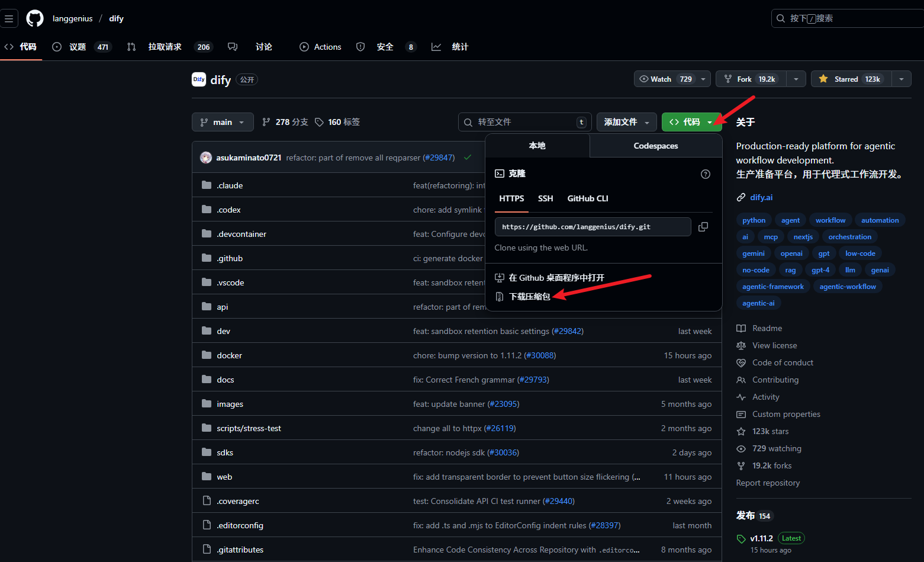Image resolution: width=924 pixels, height=562 pixels.
Task: Click the asukaminato0721 avatar image
Action: (x=206, y=158)
